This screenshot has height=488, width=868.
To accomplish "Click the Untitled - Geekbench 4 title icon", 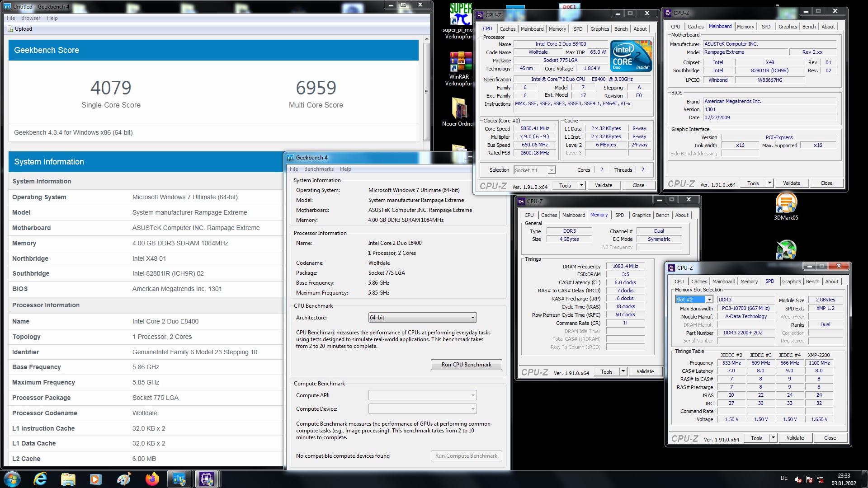I will (7, 6).
